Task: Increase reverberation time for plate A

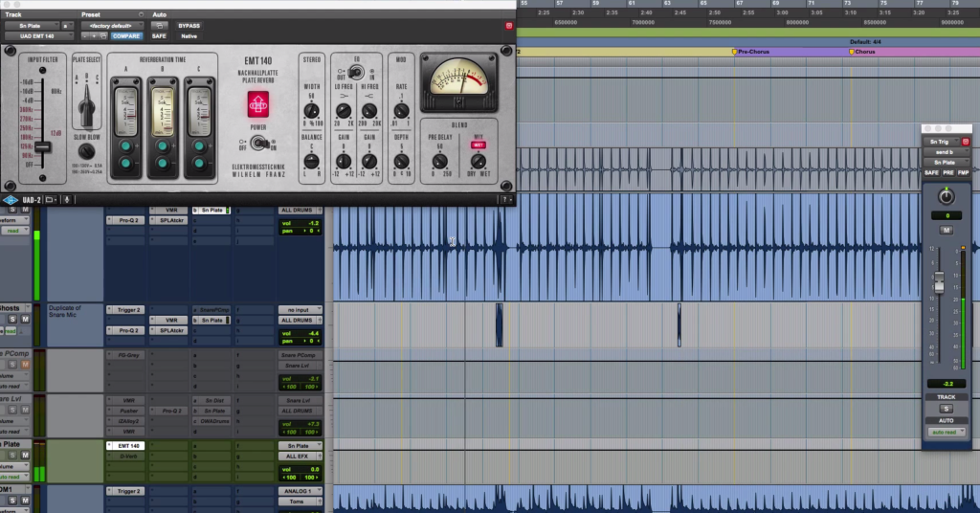Action: click(125, 146)
